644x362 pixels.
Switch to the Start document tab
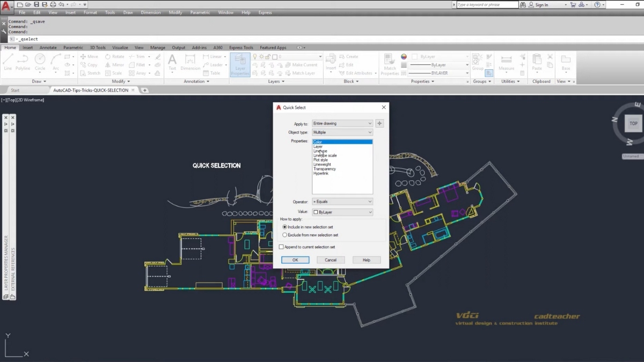coord(15,90)
